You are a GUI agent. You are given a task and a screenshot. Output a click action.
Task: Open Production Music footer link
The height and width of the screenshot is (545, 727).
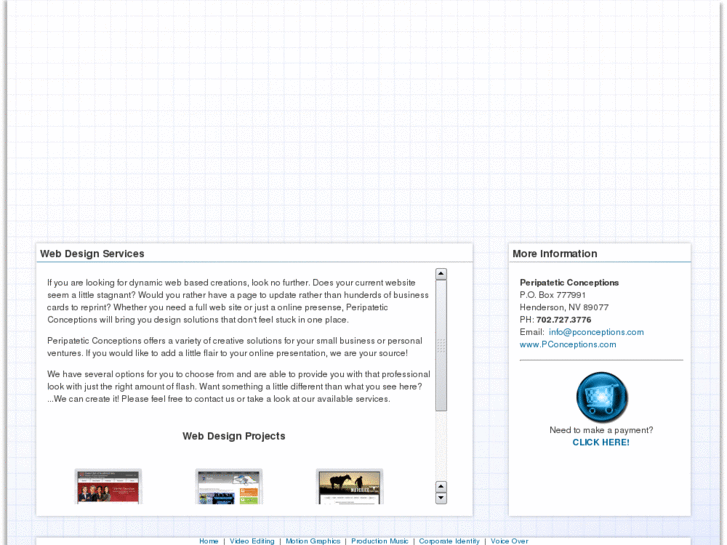click(379, 541)
